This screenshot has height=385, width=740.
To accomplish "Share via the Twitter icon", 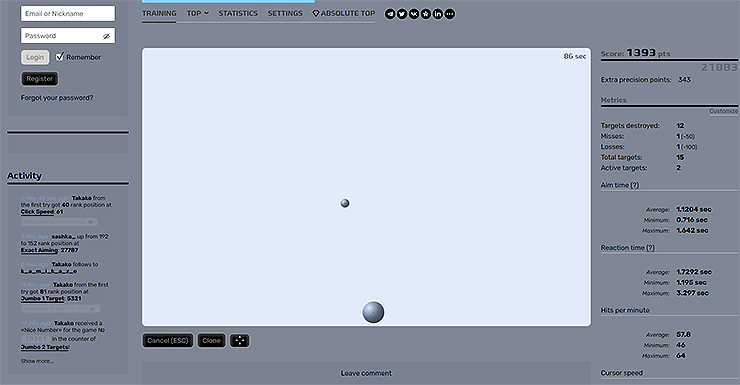I will (402, 14).
